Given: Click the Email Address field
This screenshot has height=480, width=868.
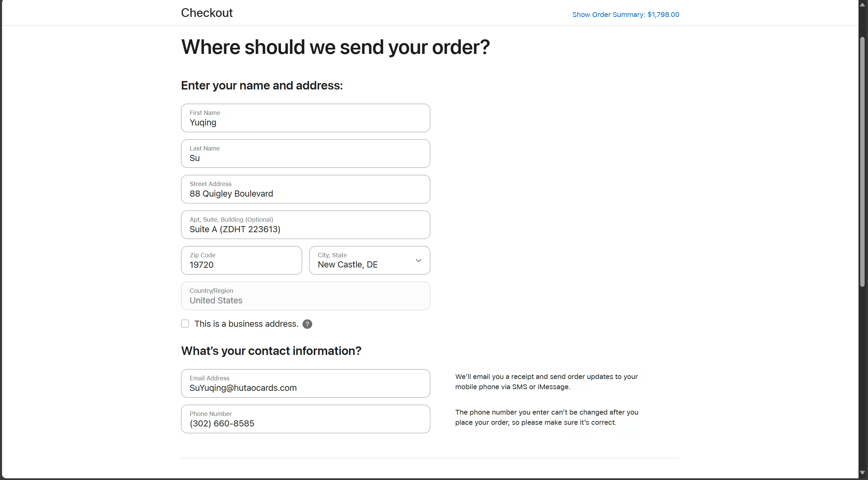Looking at the screenshot, I should click(x=305, y=384).
